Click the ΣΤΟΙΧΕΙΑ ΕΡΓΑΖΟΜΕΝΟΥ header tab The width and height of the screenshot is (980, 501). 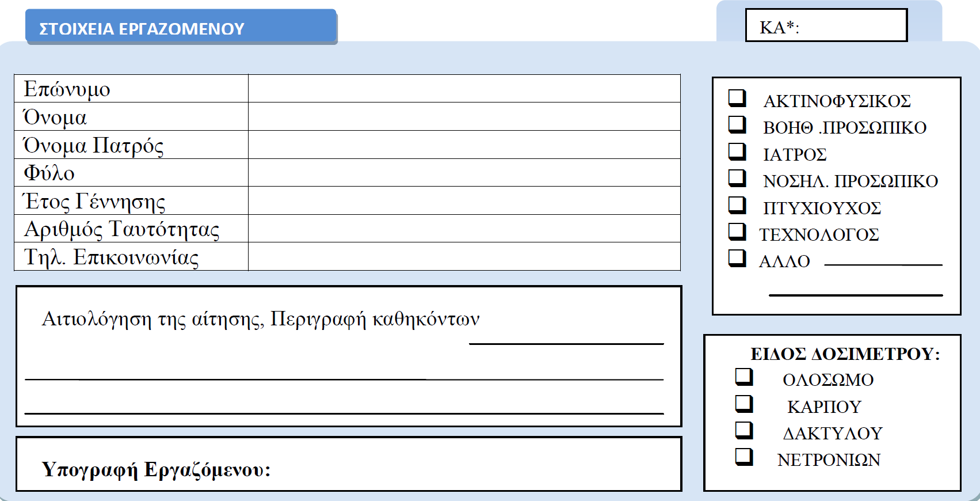tap(181, 26)
